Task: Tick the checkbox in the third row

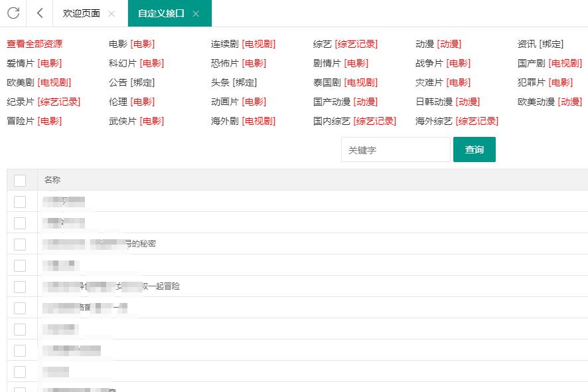Action: click(x=20, y=244)
